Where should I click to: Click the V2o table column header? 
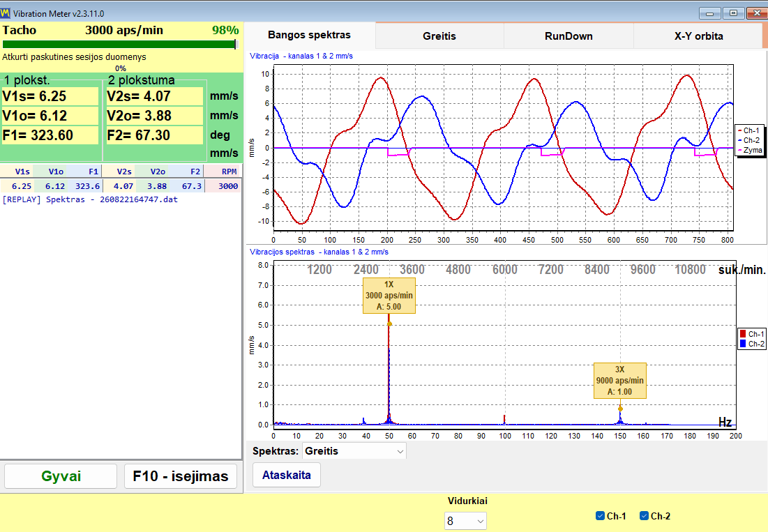(x=152, y=172)
